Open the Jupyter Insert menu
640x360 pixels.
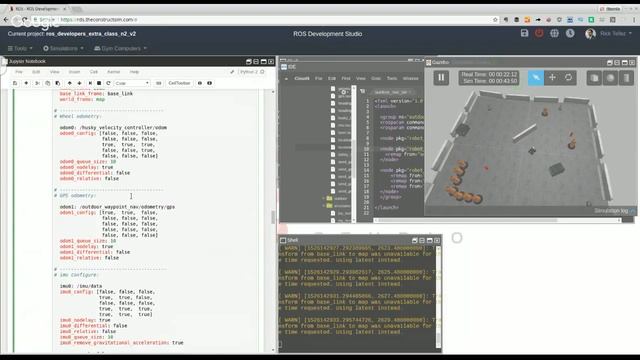(74, 72)
